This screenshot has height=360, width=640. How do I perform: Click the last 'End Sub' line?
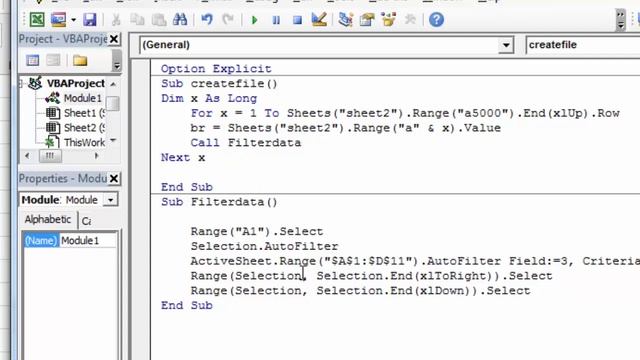(187, 305)
